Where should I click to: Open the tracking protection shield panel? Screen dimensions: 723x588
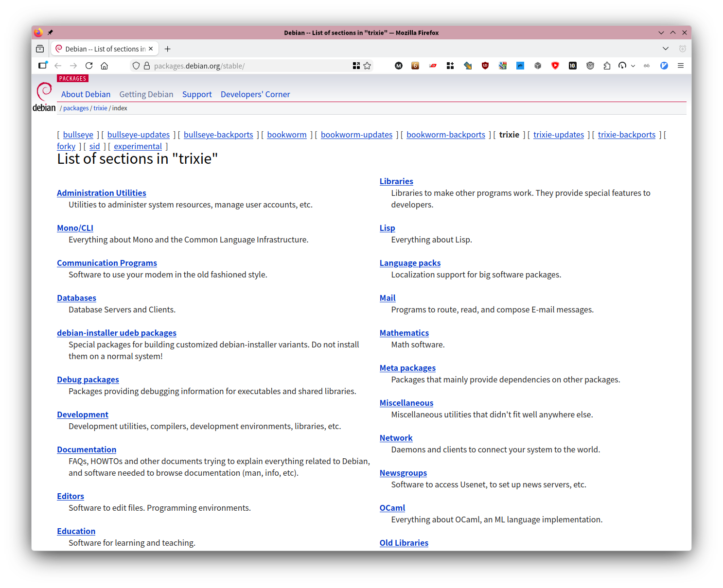[x=136, y=66]
